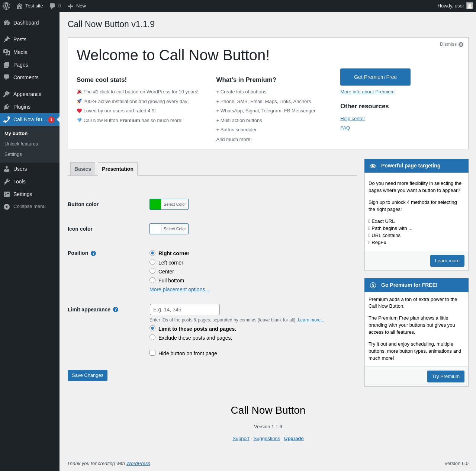Viewport: 476px width, 471px height.
Task: Click the eye icon on page targeting panel
Action: tap(373, 166)
